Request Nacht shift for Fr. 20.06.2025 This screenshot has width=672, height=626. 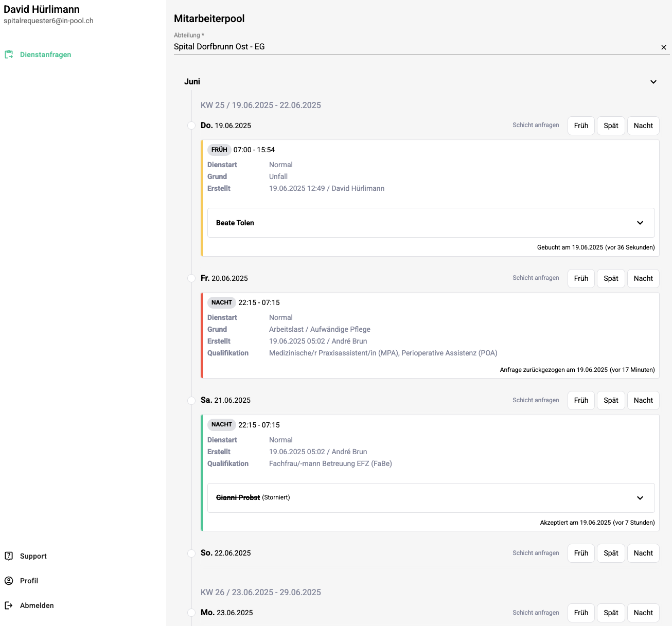tap(643, 278)
